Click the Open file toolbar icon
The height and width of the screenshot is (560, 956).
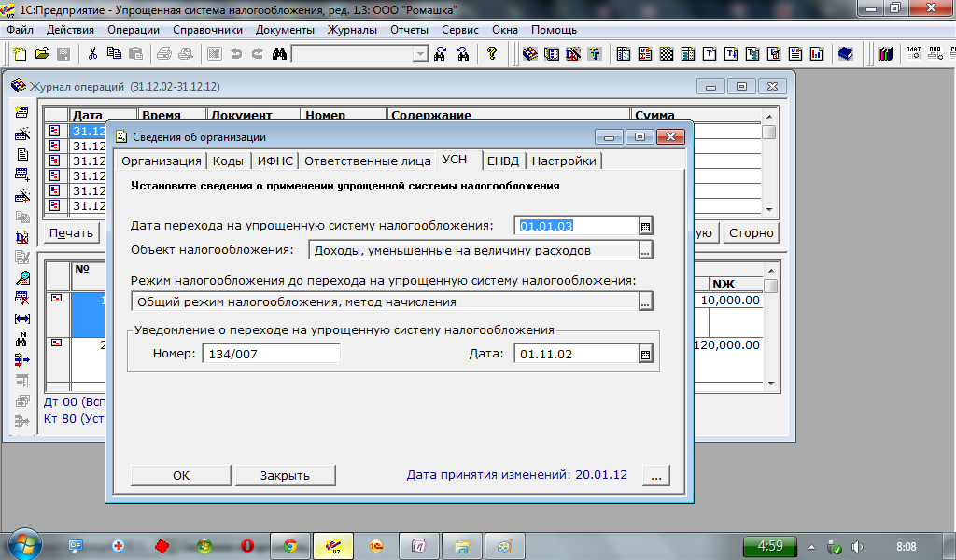41,54
